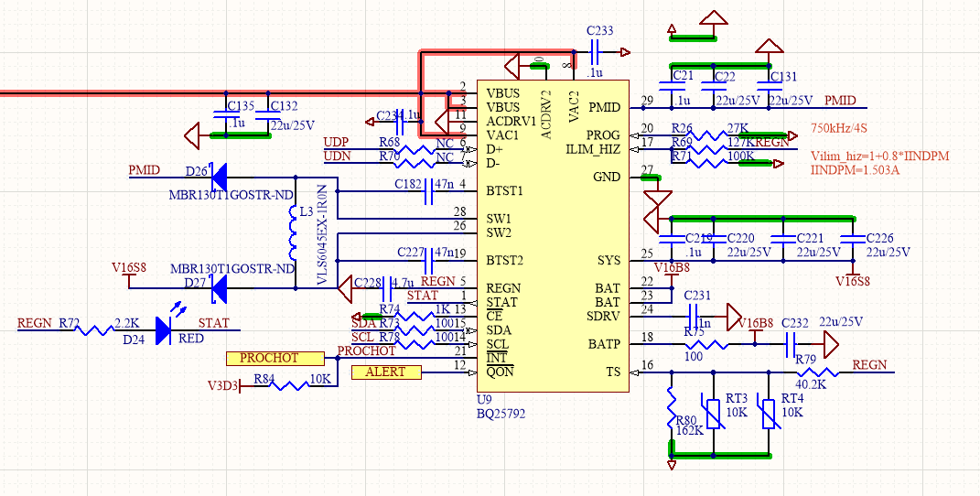The image size is (980, 496).
Task: Select the red LED symbol D24
Action: click(x=165, y=329)
